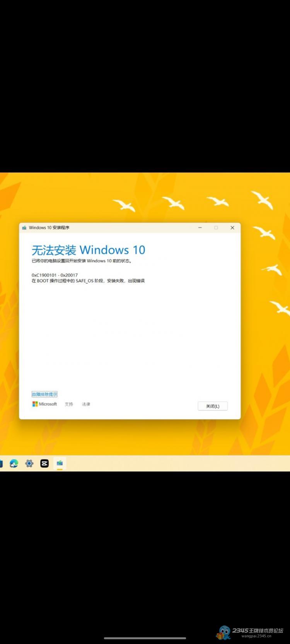Click the setup icon in the title bar
The image size is (290, 644).
click(x=24, y=228)
